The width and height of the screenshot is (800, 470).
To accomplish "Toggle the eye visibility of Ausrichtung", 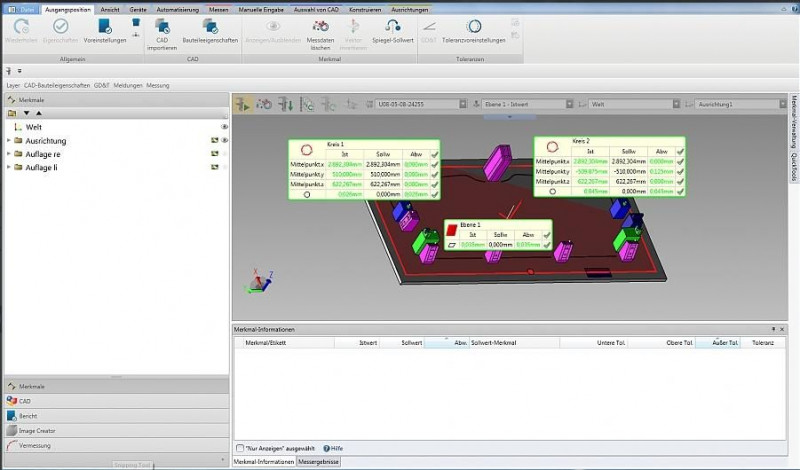I will [x=224, y=140].
